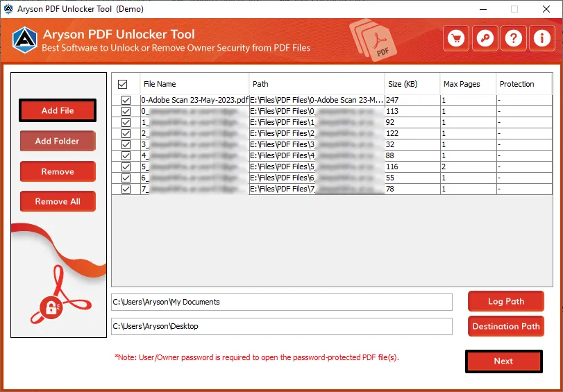Toggle checkbox for the 78 KB file row
Image resolution: width=563 pixels, height=392 pixels.
(126, 189)
